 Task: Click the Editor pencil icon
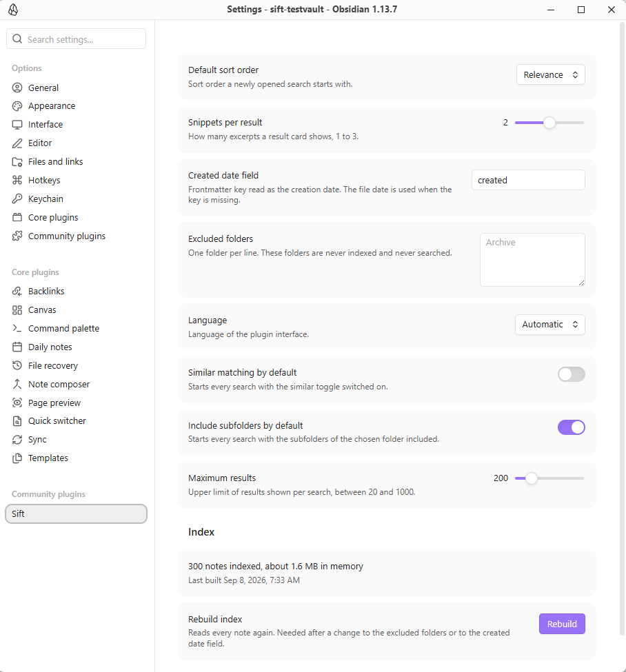(17, 143)
